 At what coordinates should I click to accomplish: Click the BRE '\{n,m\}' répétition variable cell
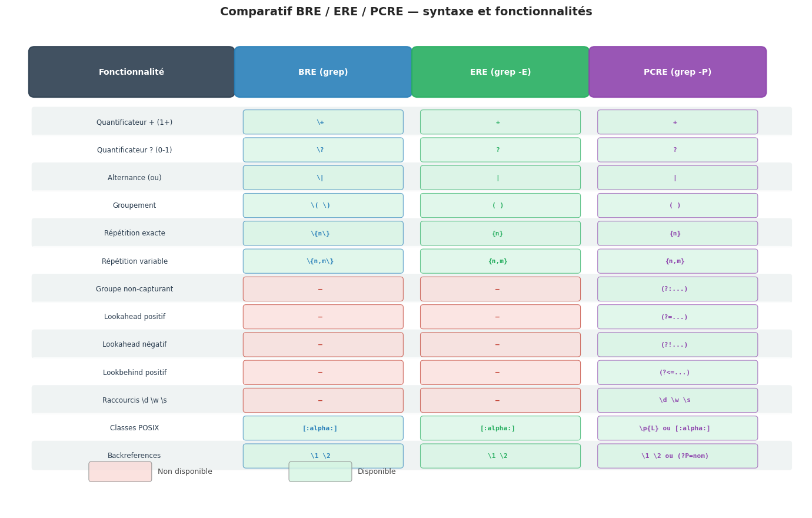point(323,261)
